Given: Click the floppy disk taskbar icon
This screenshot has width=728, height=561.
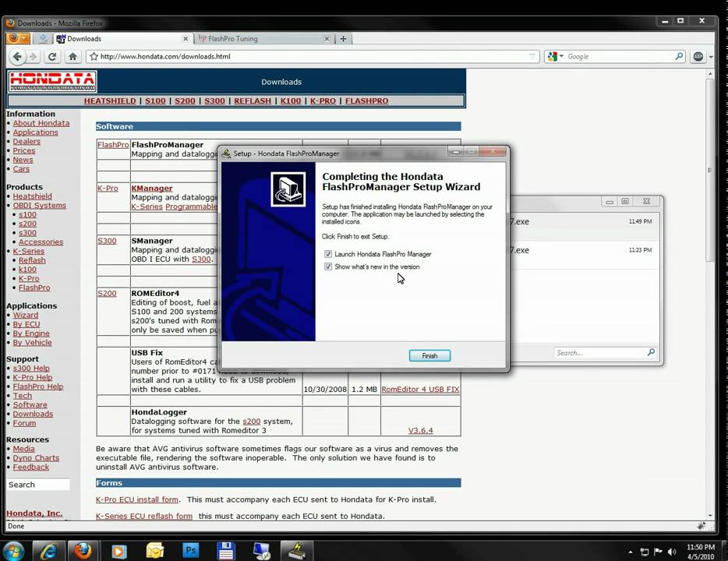Looking at the screenshot, I should pyautogui.click(x=226, y=551).
